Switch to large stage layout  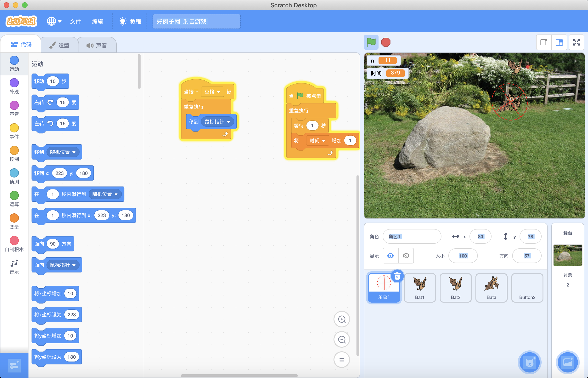[x=559, y=43]
